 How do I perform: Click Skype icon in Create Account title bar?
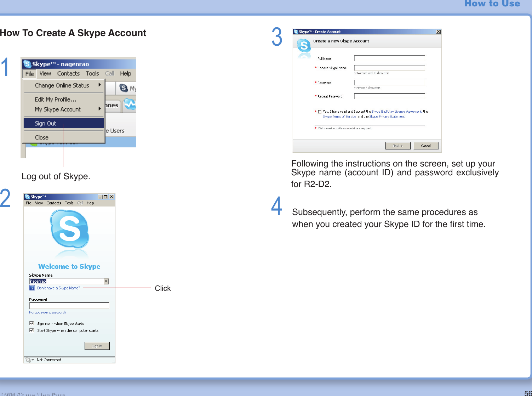pos(296,32)
